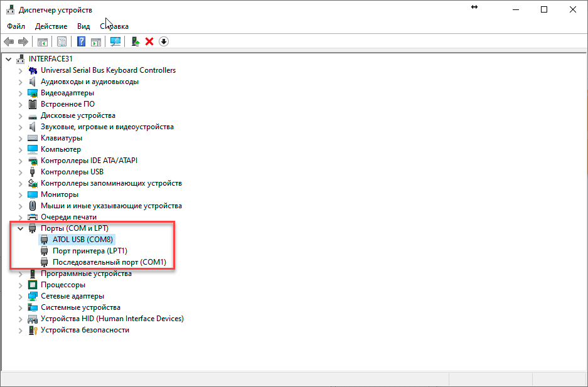The width and height of the screenshot is (588, 387).
Task: Select the ATOL USB (COM8) device
Action: 82,240
